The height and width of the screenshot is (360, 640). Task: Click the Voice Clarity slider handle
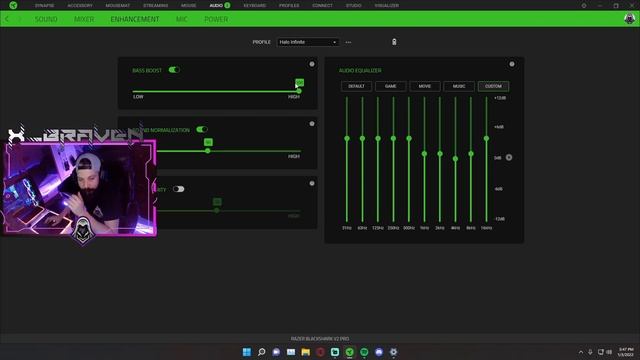pyautogui.click(x=217, y=211)
